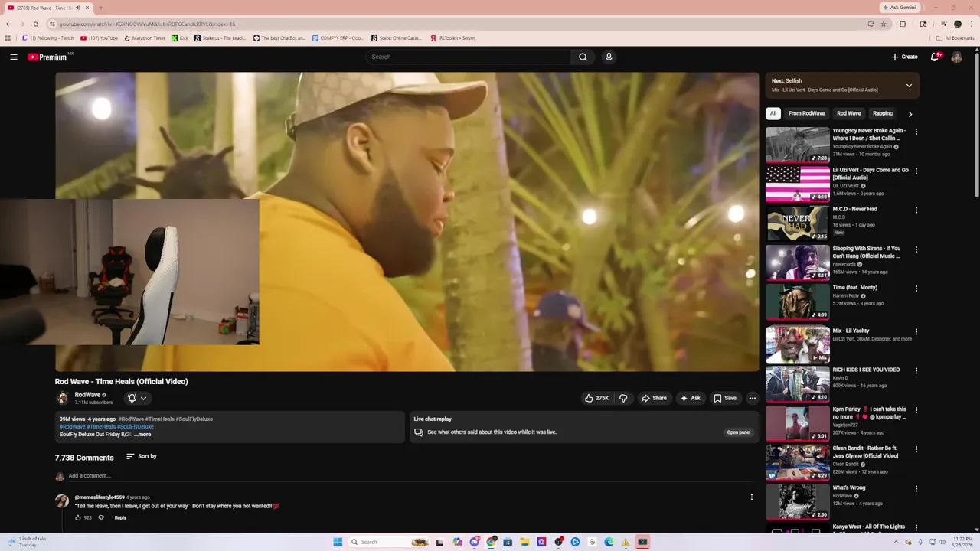Open What's Wrong by RodWave thumbnail
This screenshot has height=551, width=980.
797,501
